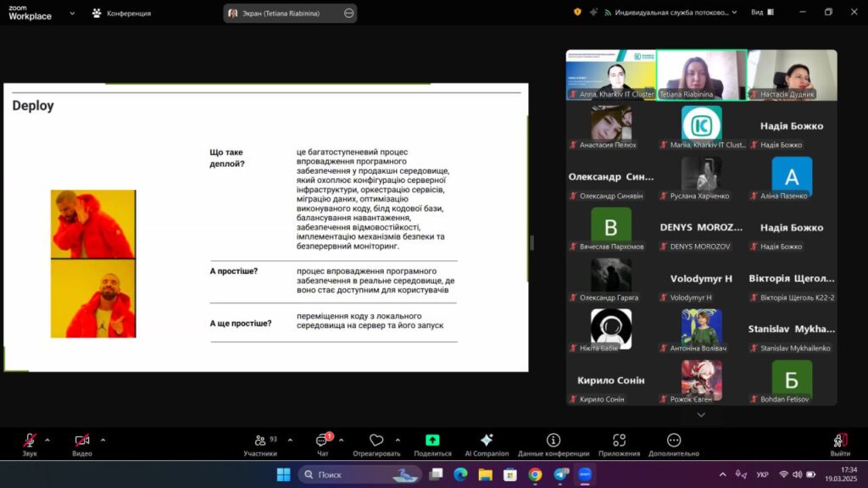Open Microsoft Store from the taskbar
The height and width of the screenshot is (488, 868).
pyautogui.click(x=509, y=474)
